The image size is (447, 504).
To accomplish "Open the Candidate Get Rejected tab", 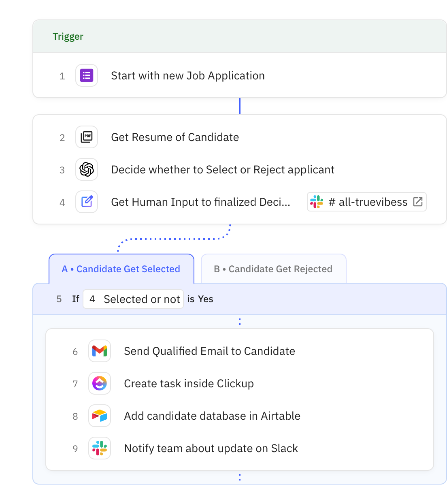I will coord(273,269).
